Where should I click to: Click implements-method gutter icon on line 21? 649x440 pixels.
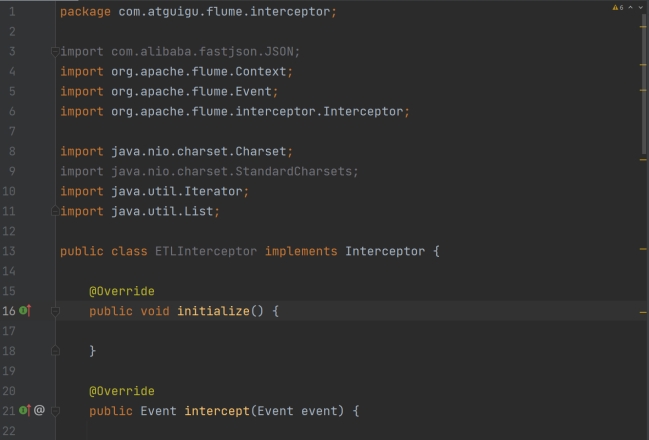[x=25, y=410]
